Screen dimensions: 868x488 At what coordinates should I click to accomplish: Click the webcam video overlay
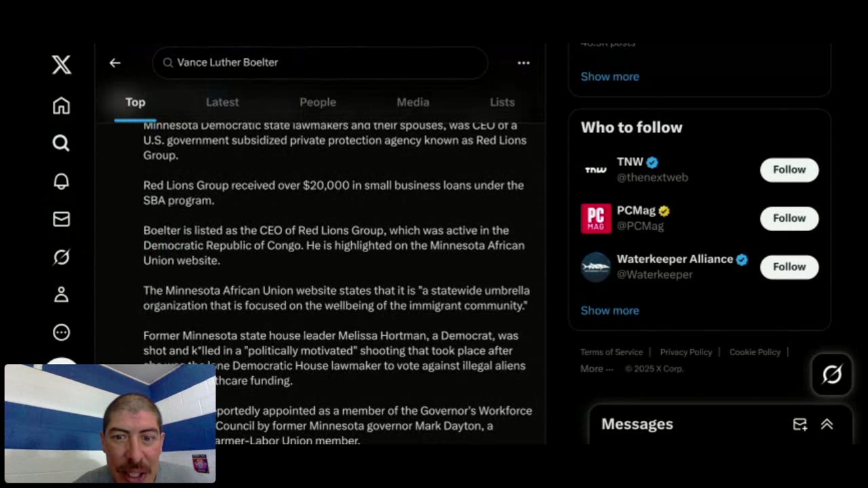(x=110, y=424)
